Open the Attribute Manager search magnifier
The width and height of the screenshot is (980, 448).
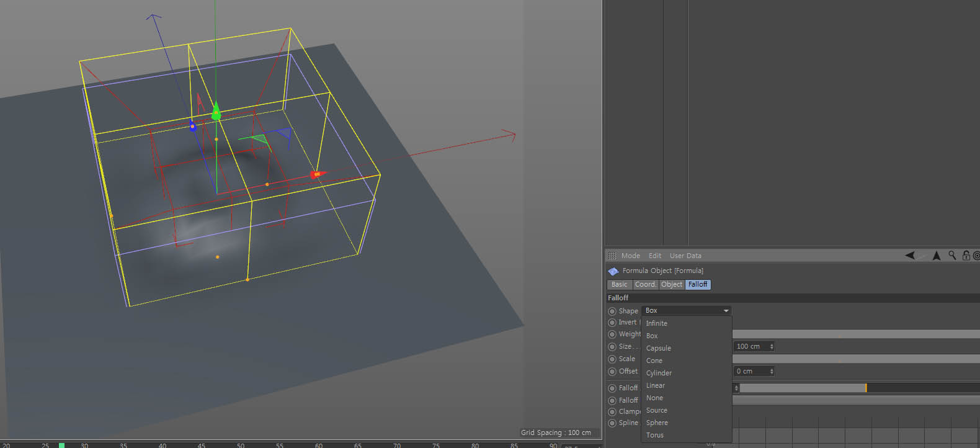(x=952, y=256)
